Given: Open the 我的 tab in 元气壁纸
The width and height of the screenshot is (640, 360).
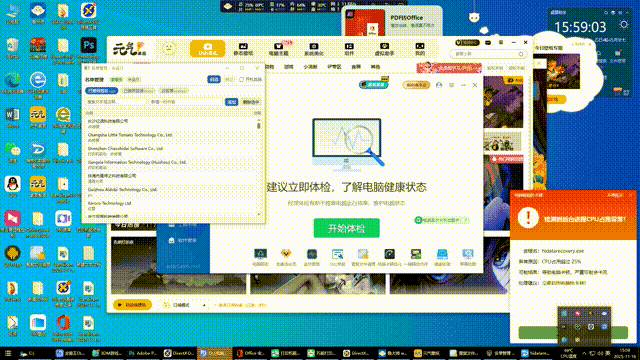Looking at the screenshot, I should [x=420, y=49].
